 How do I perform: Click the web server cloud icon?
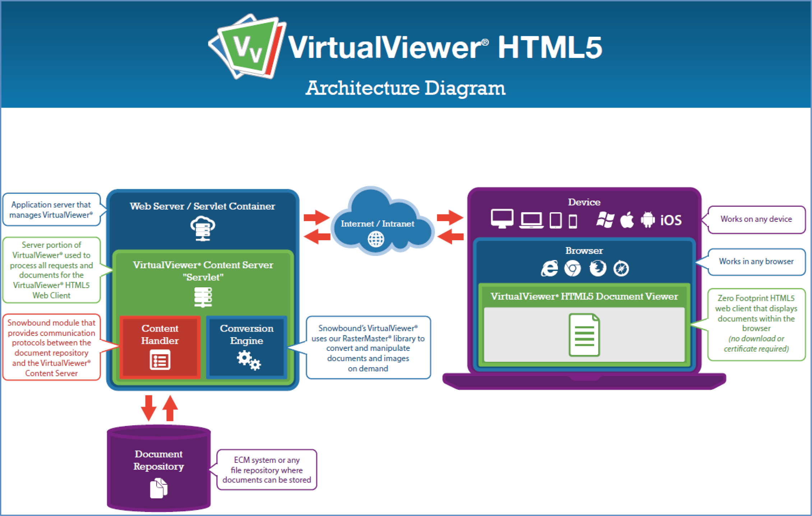click(x=203, y=228)
